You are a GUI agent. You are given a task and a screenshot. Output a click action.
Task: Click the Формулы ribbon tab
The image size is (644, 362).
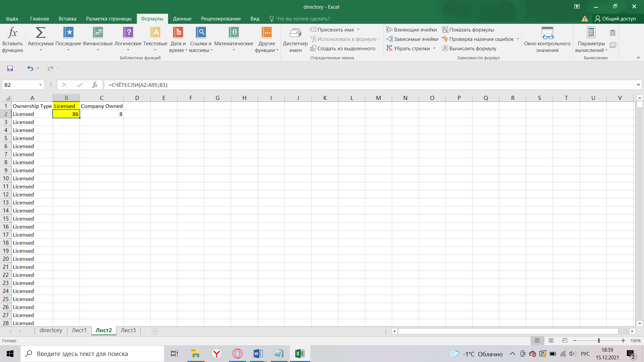(x=153, y=18)
